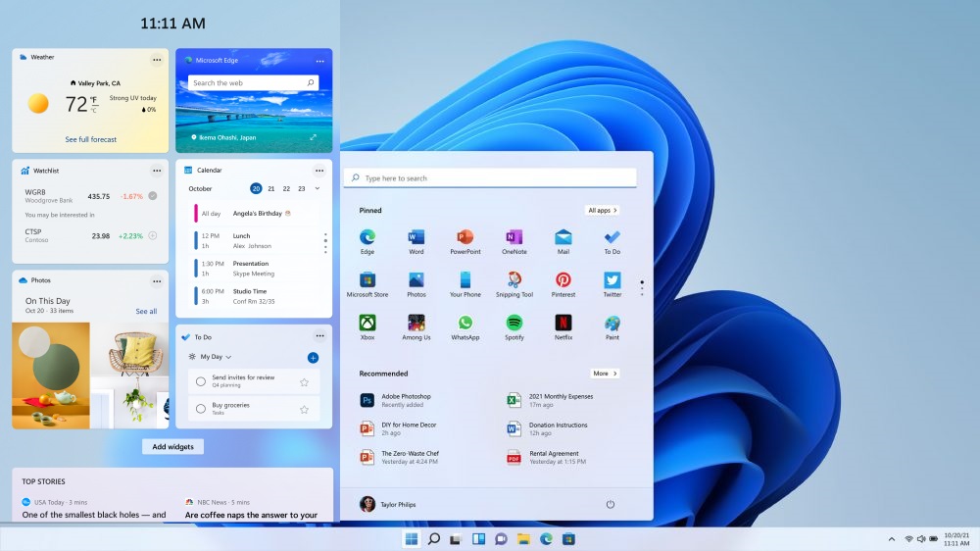Open Paint app
Image resolution: width=980 pixels, height=551 pixels.
612,327
